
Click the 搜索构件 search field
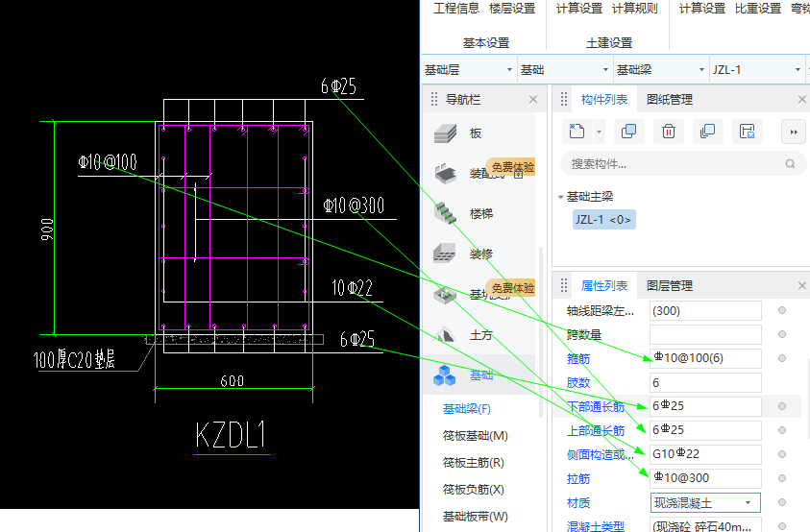click(x=682, y=164)
